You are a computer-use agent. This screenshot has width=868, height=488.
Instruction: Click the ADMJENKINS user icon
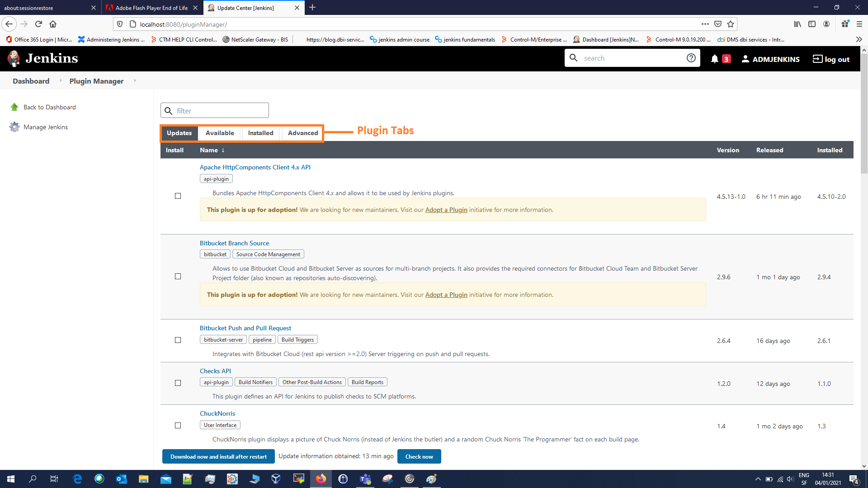pos(745,59)
